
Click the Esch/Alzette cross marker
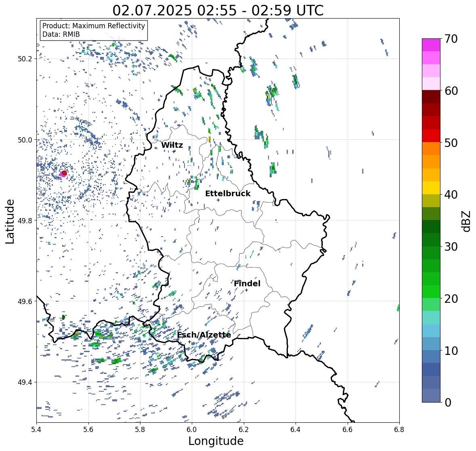[189, 342]
